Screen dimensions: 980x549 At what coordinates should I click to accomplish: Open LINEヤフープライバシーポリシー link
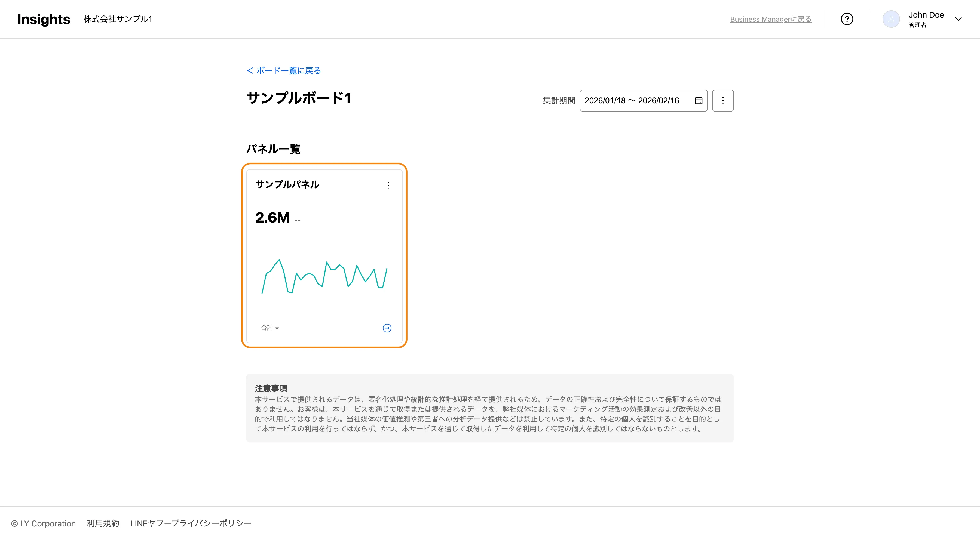pyautogui.click(x=191, y=523)
